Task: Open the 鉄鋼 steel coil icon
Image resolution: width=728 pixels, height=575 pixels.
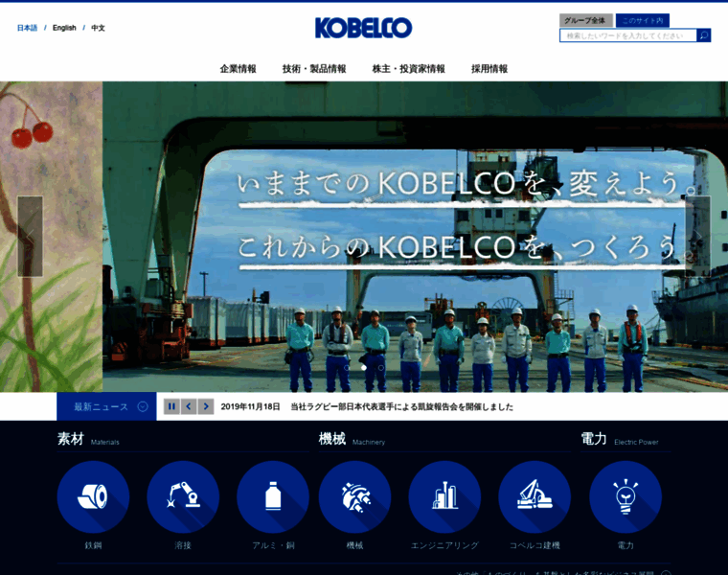Action: point(93,496)
